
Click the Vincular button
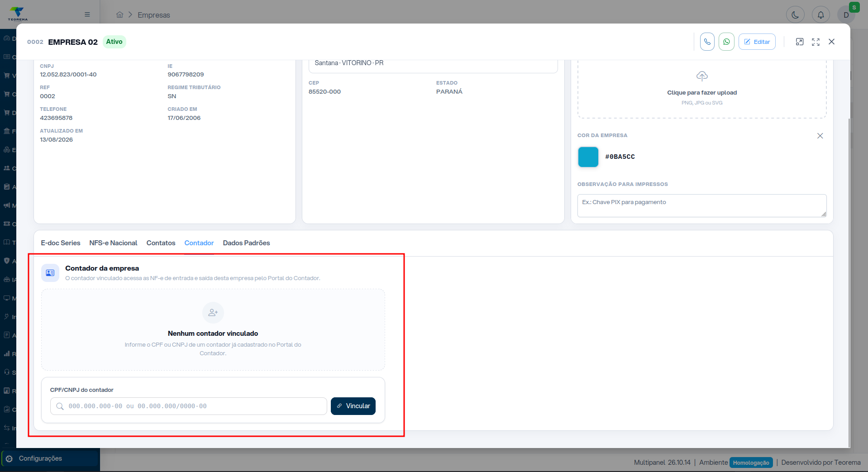click(353, 406)
